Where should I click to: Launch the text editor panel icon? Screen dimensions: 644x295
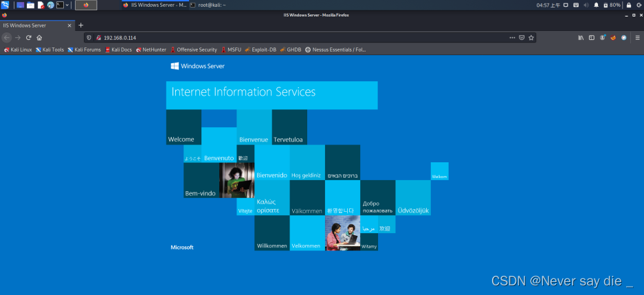pos(41,5)
